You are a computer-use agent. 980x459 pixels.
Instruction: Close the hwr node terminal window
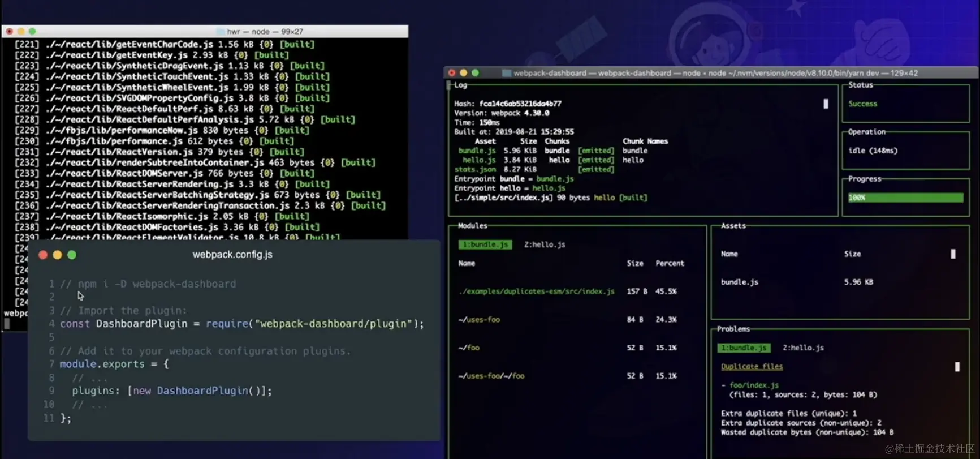click(x=10, y=31)
